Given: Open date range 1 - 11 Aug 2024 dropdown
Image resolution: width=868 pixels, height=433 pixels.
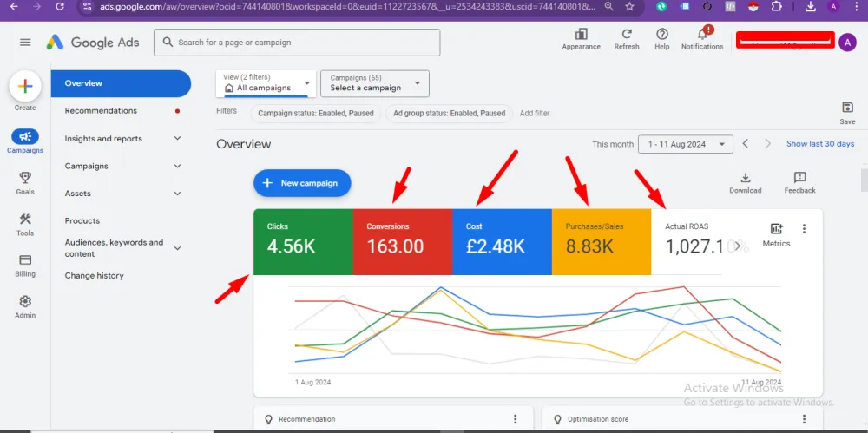Looking at the screenshot, I should click(x=686, y=144).
